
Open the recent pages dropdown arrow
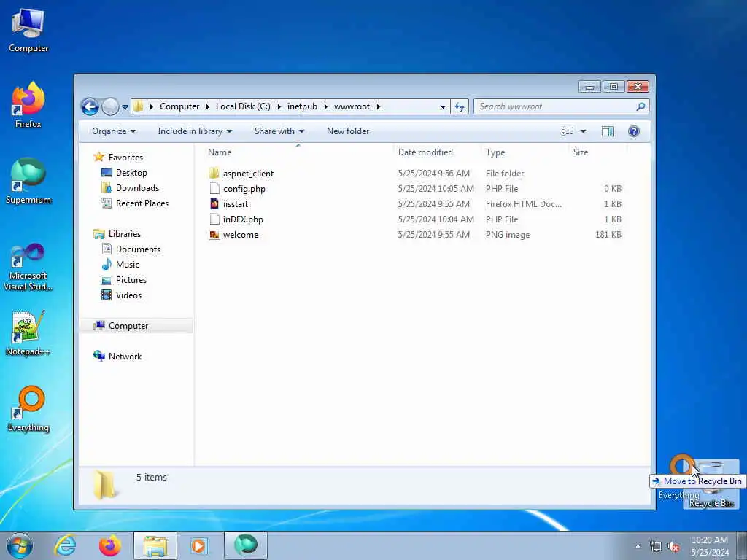(125, 107)
